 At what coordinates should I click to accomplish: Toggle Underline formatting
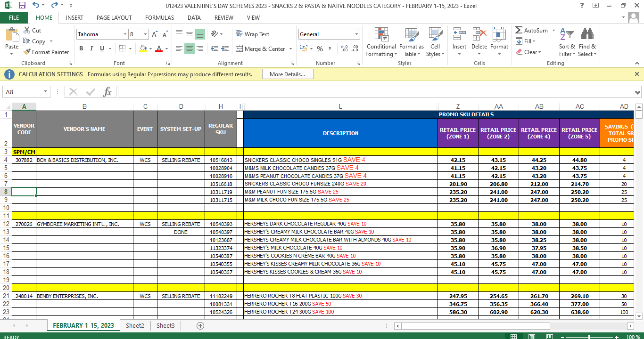pos(102,48)
